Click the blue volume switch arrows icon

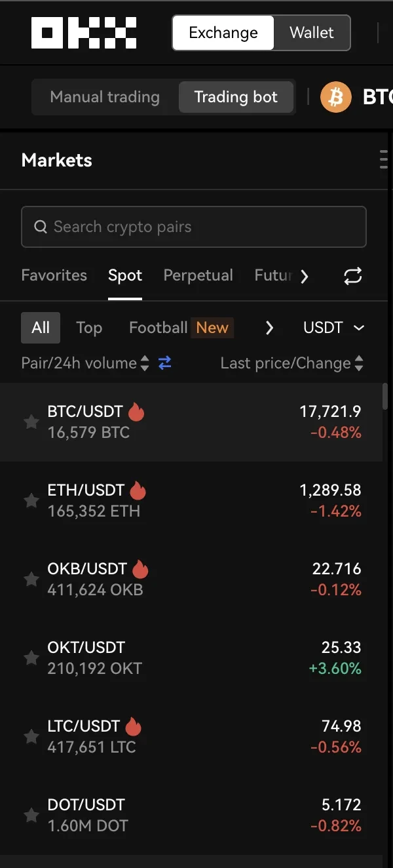[165, 363]
